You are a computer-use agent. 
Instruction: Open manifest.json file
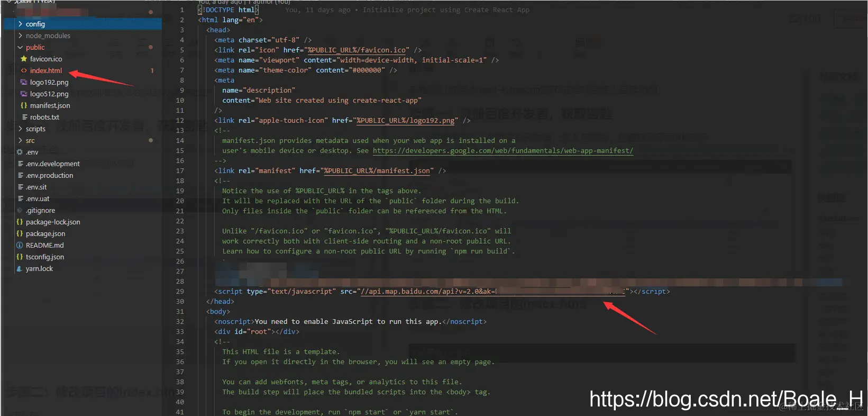(x=50, y=105)
